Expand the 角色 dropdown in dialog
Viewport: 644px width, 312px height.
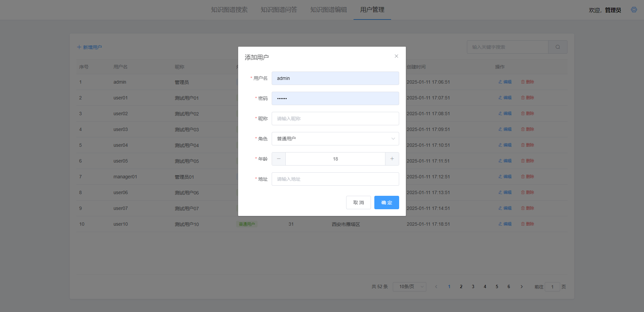tap(335, 139)
